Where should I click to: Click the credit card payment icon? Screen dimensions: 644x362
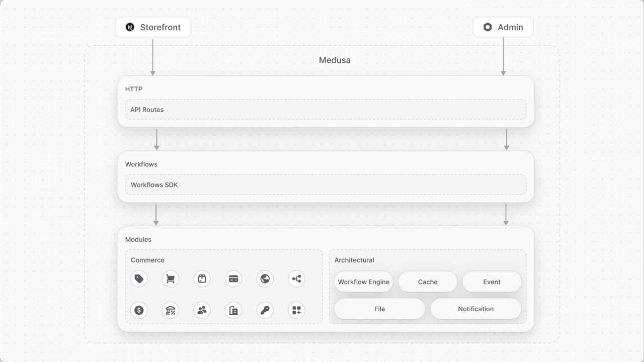pos(233,279)
